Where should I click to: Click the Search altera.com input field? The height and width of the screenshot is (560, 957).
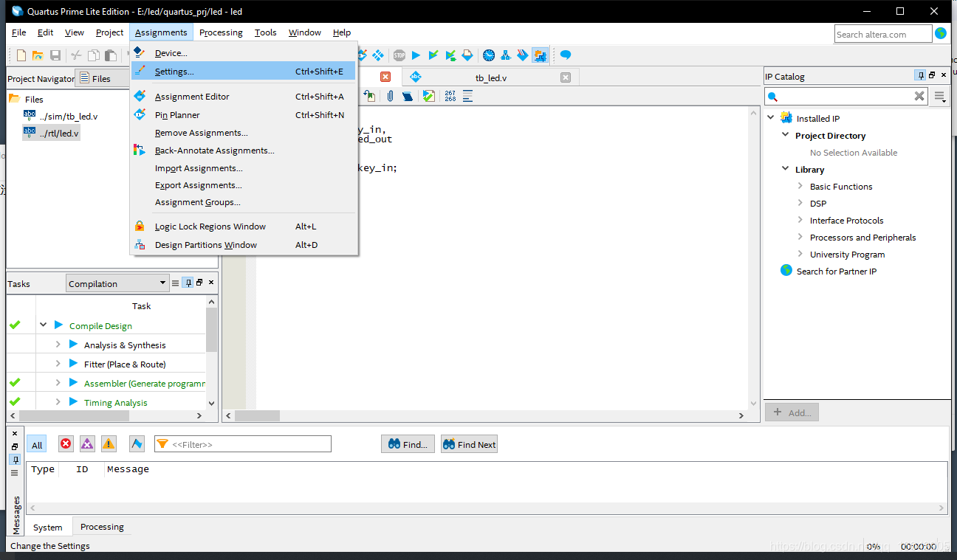883,34
